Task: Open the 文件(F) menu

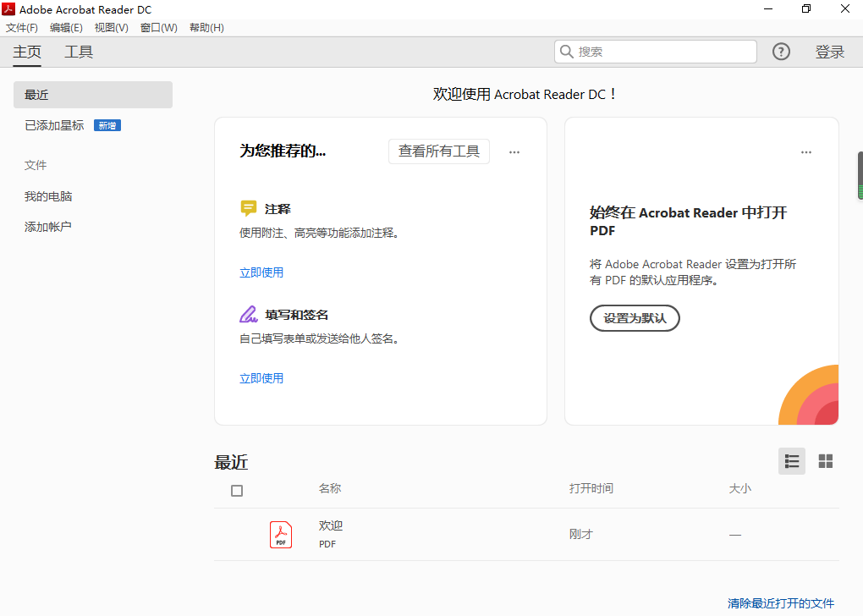Action: 22,28
